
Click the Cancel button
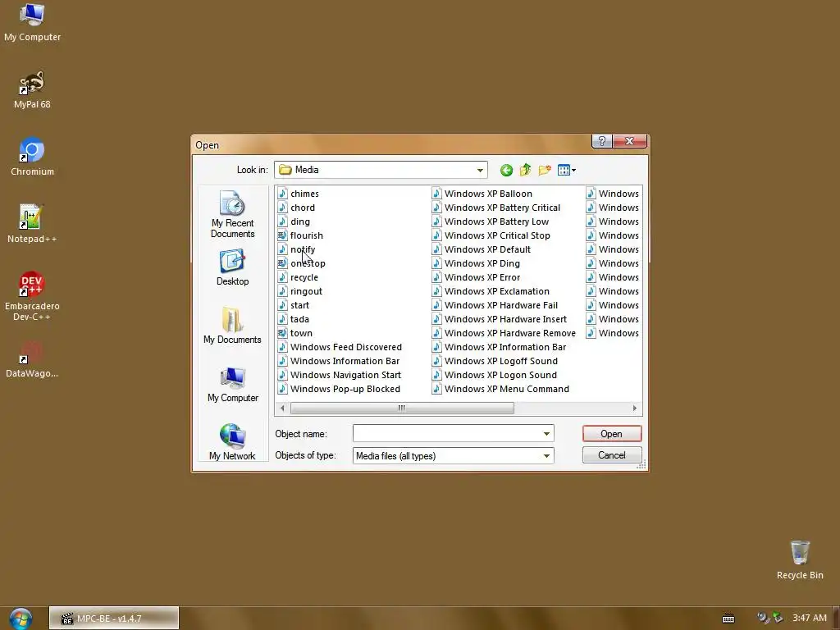coord(612,455)
